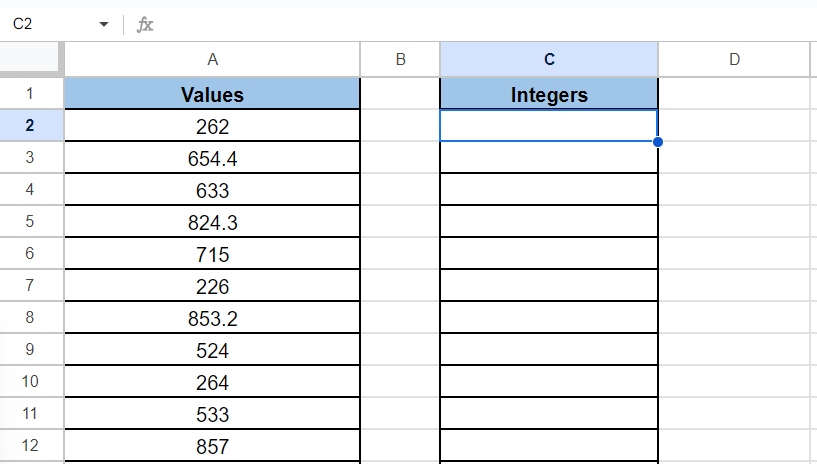Click empty Integers cell in row 5

pos(549,223)
